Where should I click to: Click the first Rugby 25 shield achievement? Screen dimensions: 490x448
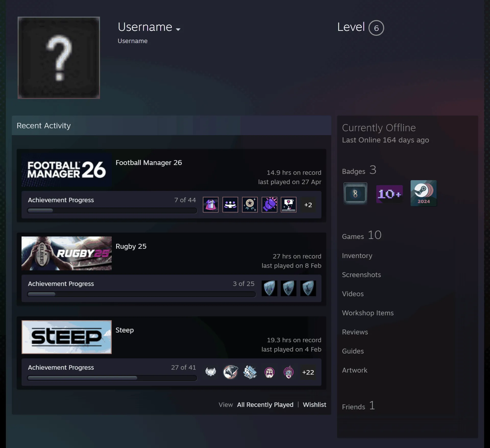269,288
